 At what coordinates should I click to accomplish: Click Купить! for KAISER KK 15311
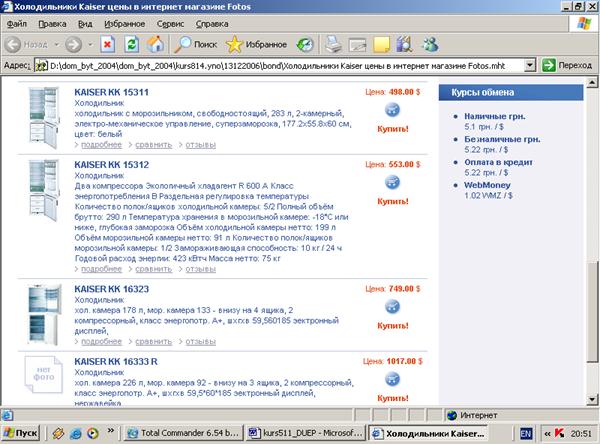pos(392,128)
